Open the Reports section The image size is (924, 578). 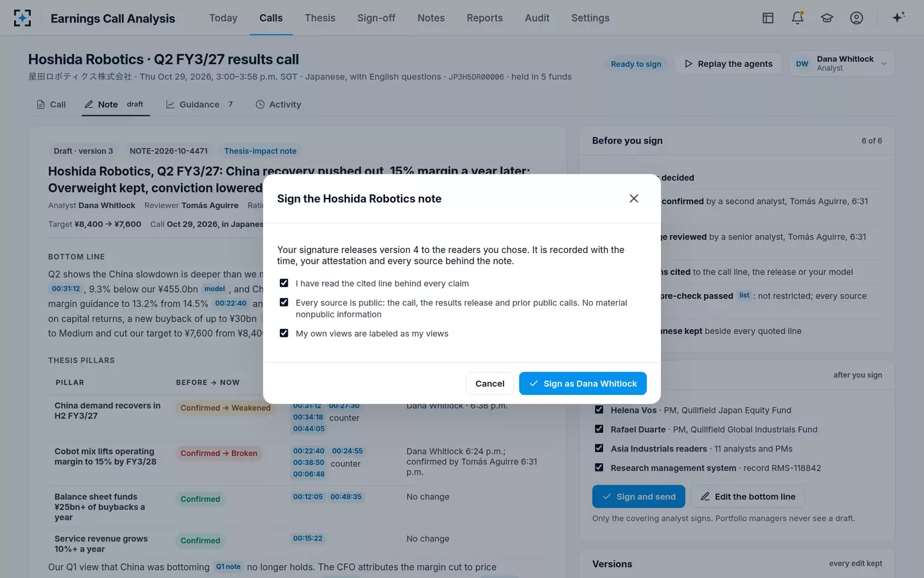[484, 18]
